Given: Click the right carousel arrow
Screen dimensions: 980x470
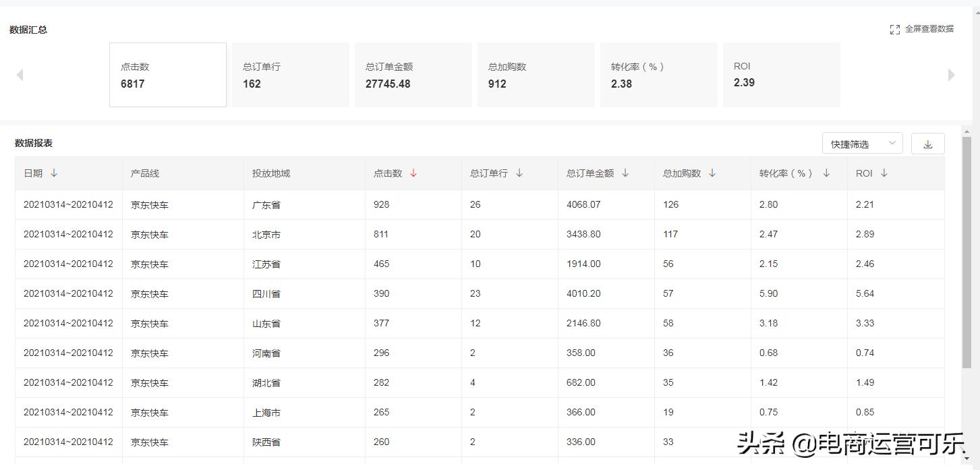Looking at the screenshot, I should coord(951,74).
